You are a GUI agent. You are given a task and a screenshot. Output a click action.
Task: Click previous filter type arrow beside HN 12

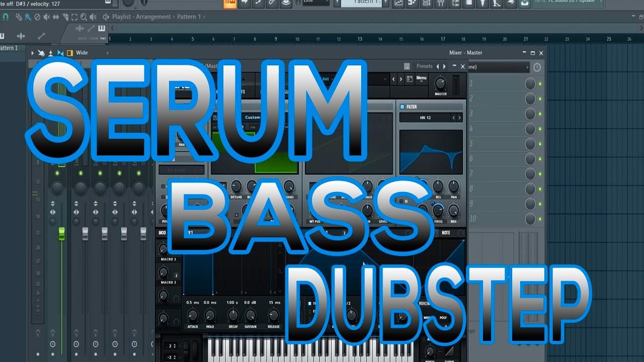(x=453, y=118)
